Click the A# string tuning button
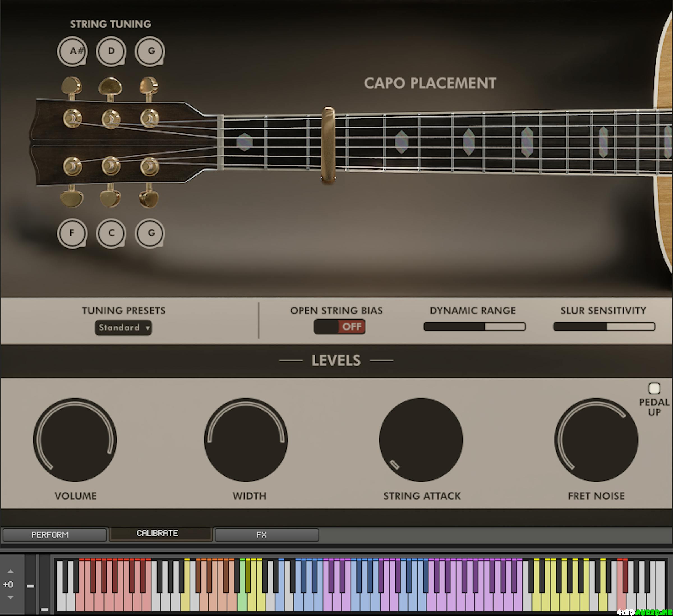This screenshot has height=616, width=673. [72, 51]
